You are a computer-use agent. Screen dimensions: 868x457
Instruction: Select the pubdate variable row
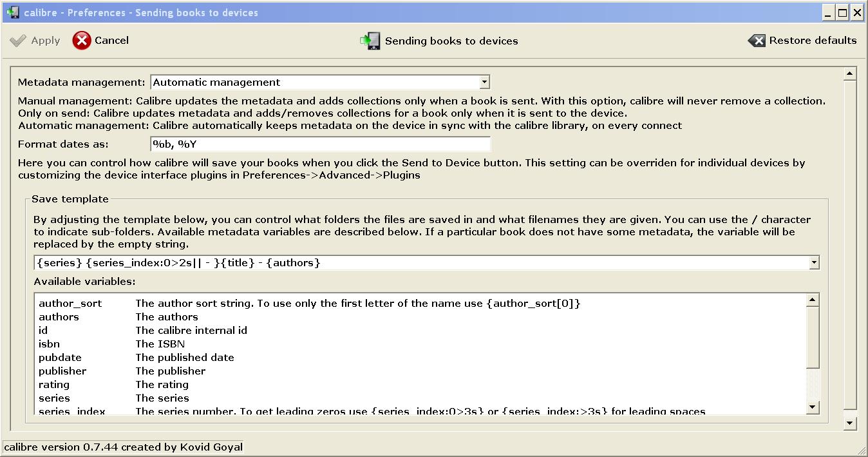(420, 357)
